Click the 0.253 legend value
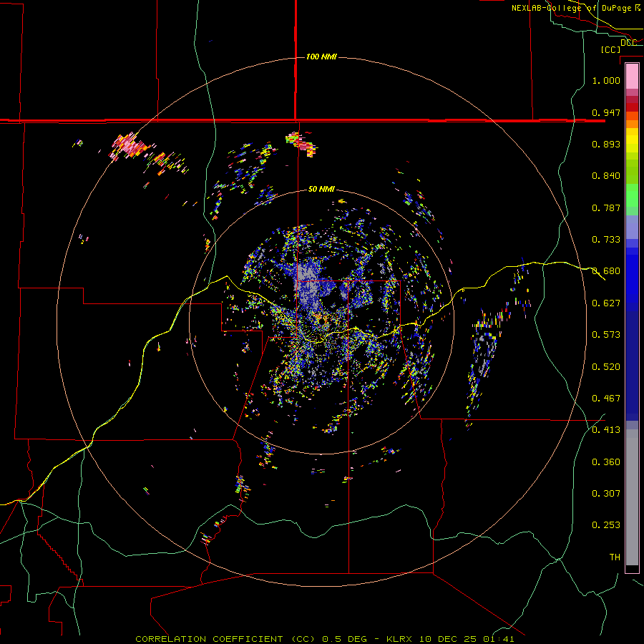 (x=606, y=525)
